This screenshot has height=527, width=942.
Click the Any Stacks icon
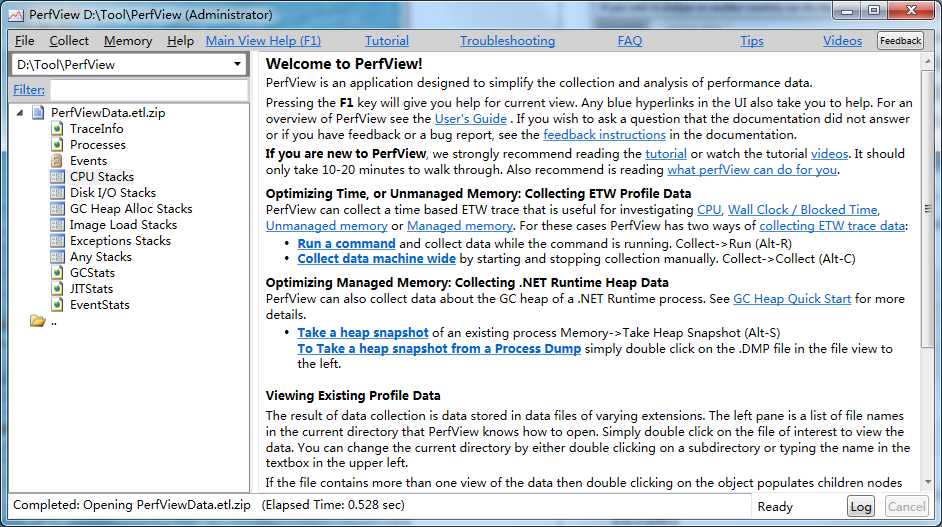pos(57,257)
